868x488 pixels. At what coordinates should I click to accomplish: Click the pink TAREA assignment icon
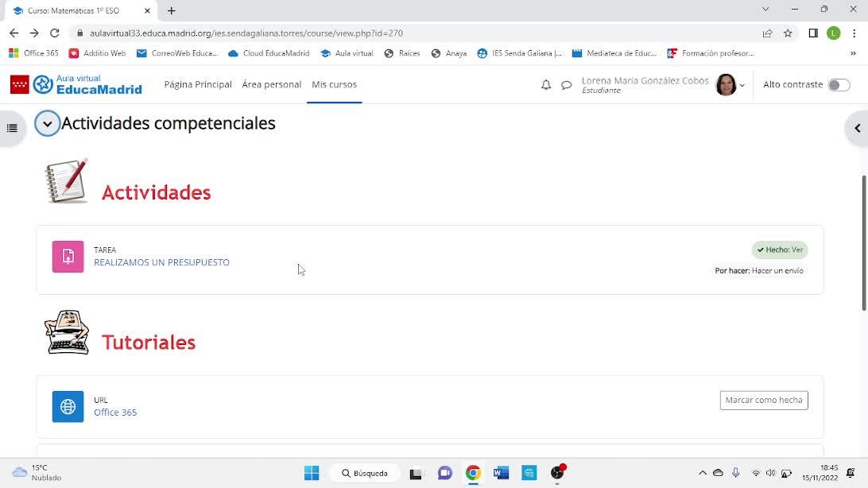tap(68, 258)
